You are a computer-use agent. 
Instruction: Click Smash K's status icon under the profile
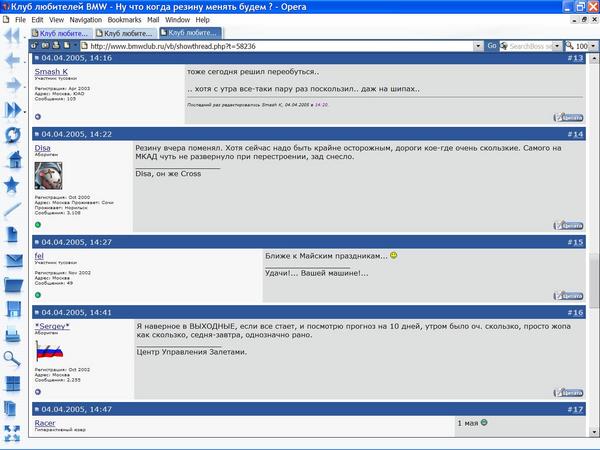[38, 116]
